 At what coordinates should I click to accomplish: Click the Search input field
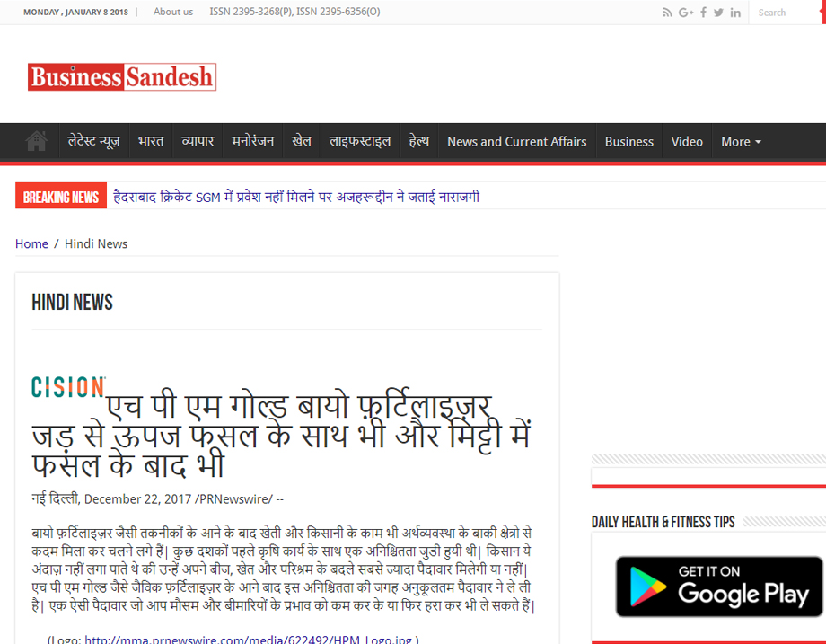[785, 13]
